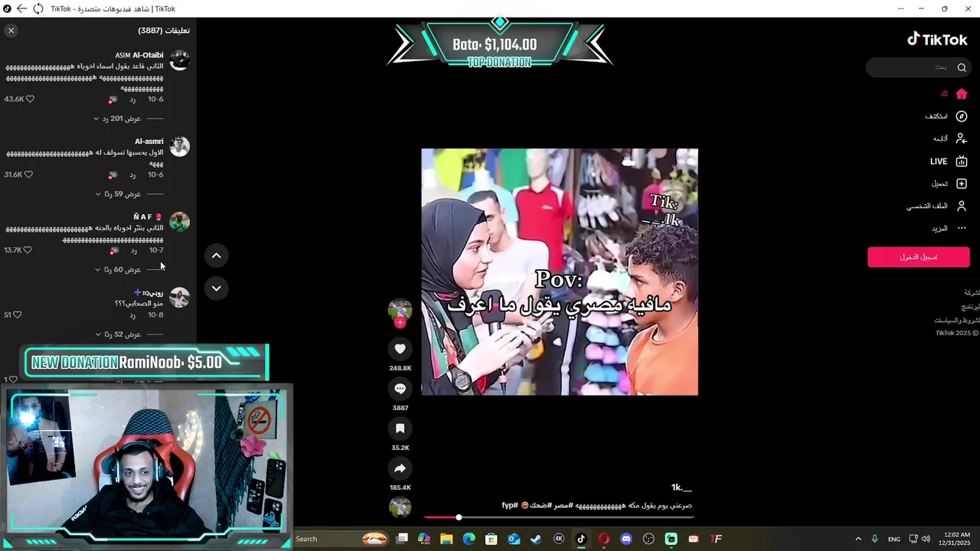Open the volume tray icon

[x=926, y=539]
